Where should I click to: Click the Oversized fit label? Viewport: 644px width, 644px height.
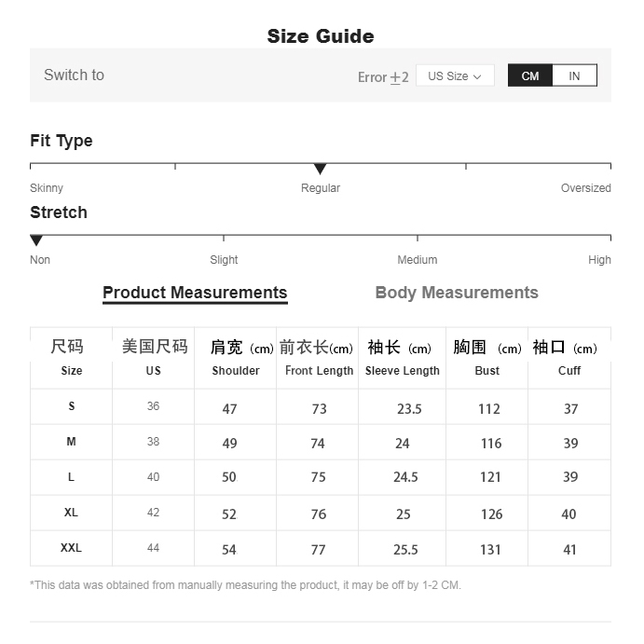(585, 188)
